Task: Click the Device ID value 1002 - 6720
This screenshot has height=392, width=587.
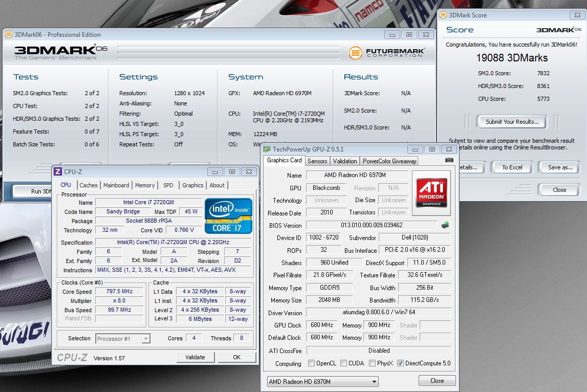Action: coord(323,237)
